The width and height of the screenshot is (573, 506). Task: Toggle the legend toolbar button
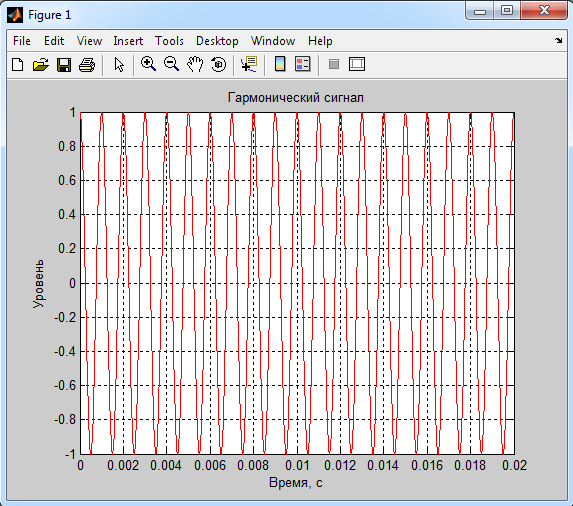tap(303, 64)
